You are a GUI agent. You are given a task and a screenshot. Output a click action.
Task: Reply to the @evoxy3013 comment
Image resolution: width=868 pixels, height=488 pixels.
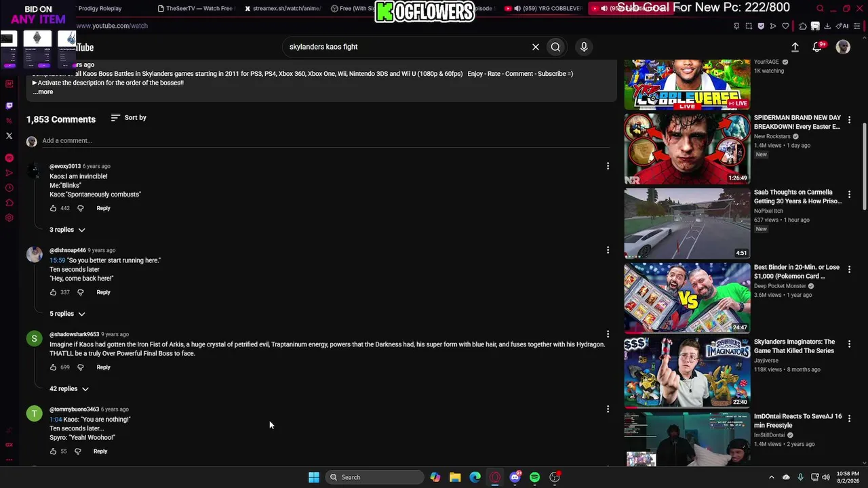point(103,208)
